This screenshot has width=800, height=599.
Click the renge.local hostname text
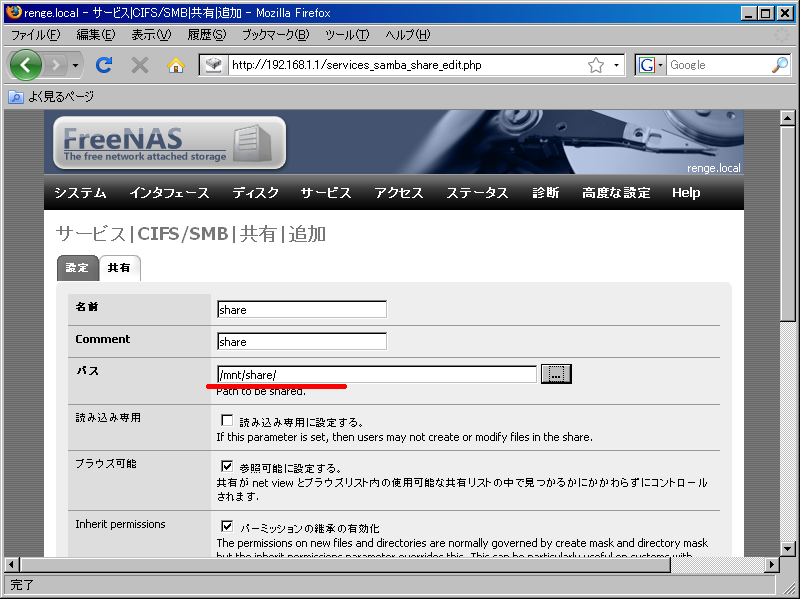click(713, 168)
